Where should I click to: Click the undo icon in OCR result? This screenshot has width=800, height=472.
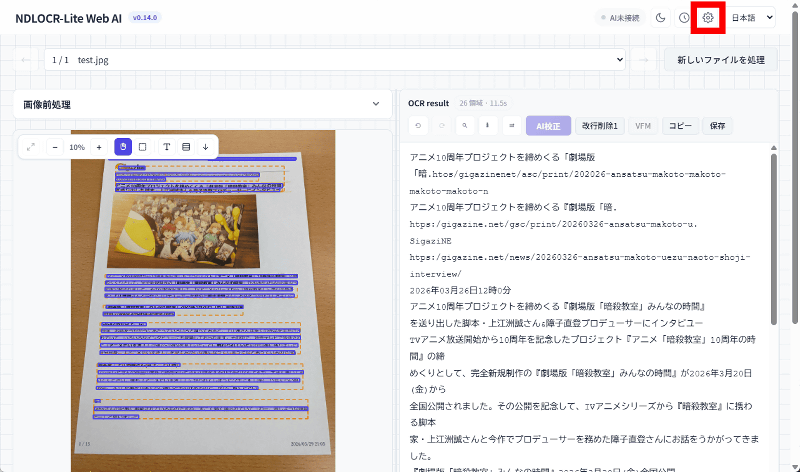coord(417,126)
